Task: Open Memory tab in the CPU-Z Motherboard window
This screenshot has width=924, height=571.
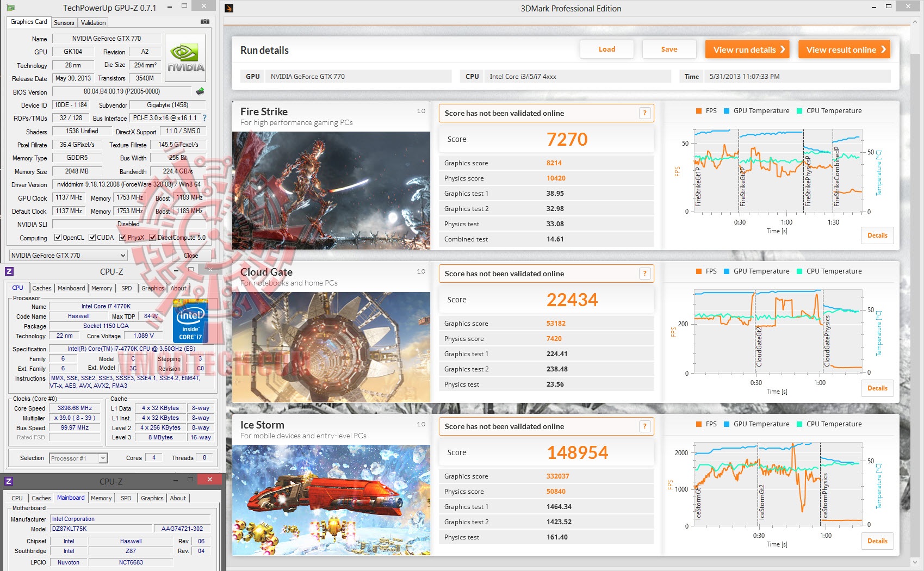Action: (101, 498)
